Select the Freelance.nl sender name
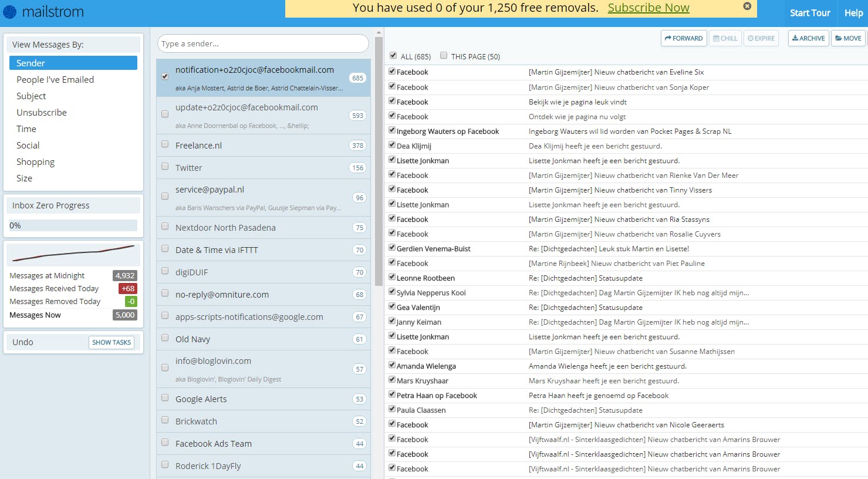This screenshot has width=868, height=479. (x=198, y=146)
